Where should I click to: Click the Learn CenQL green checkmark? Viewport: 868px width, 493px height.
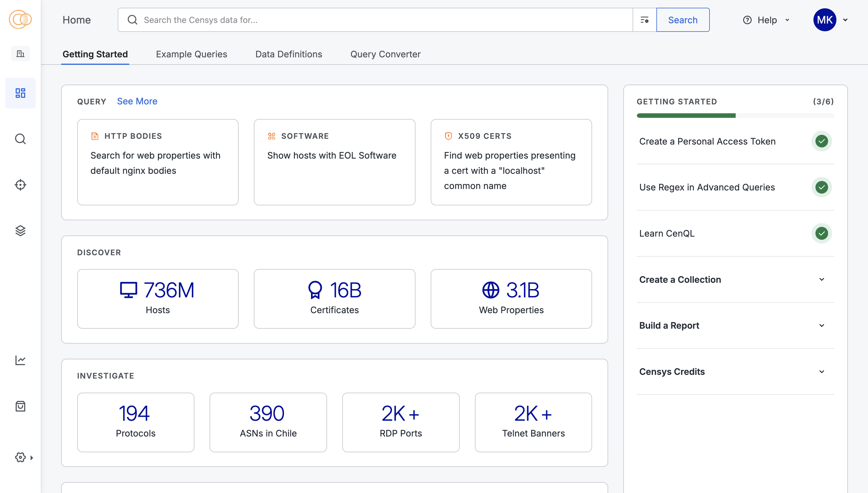tap(821, 233)
